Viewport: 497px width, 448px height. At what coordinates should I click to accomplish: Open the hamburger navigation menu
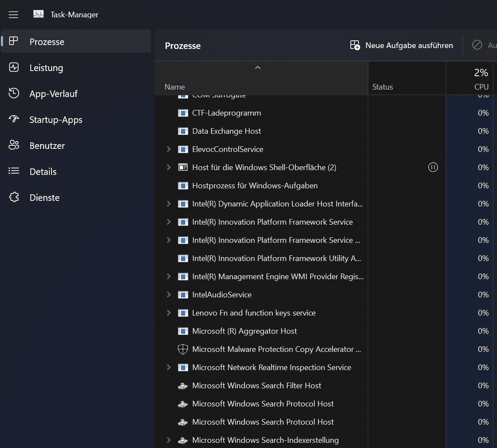(13, 15)
